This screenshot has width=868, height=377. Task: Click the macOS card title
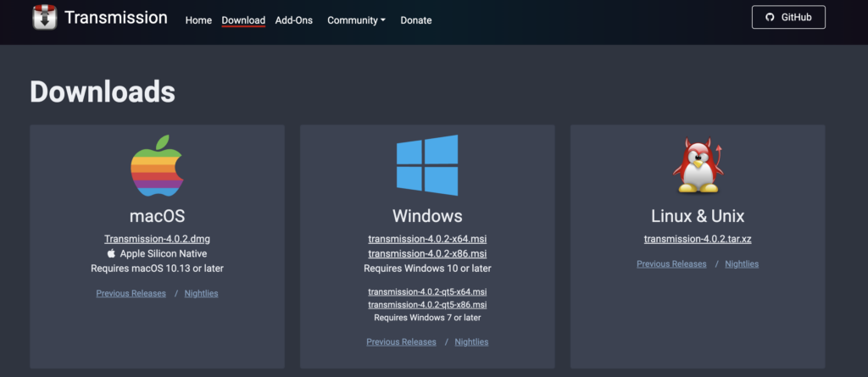[x=157, y=215]
